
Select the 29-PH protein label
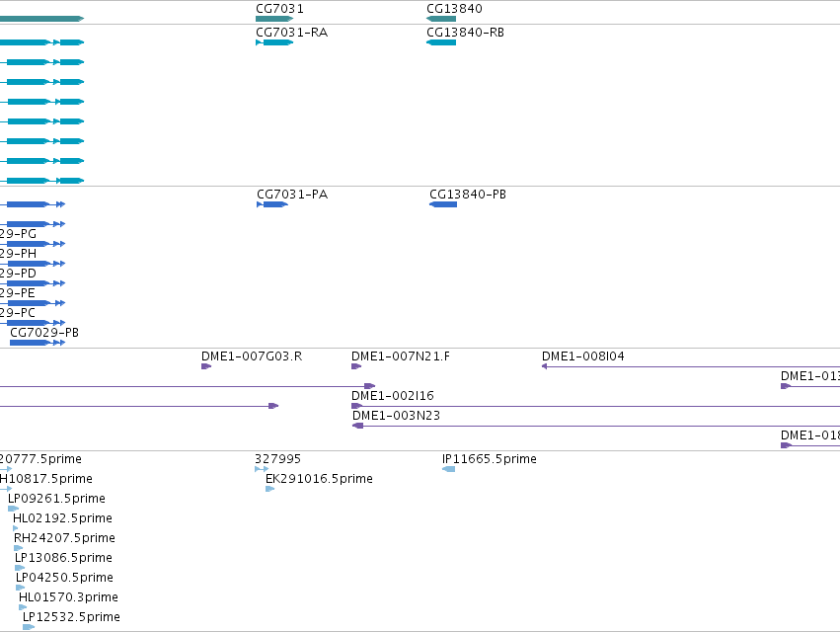coord(18,254)
